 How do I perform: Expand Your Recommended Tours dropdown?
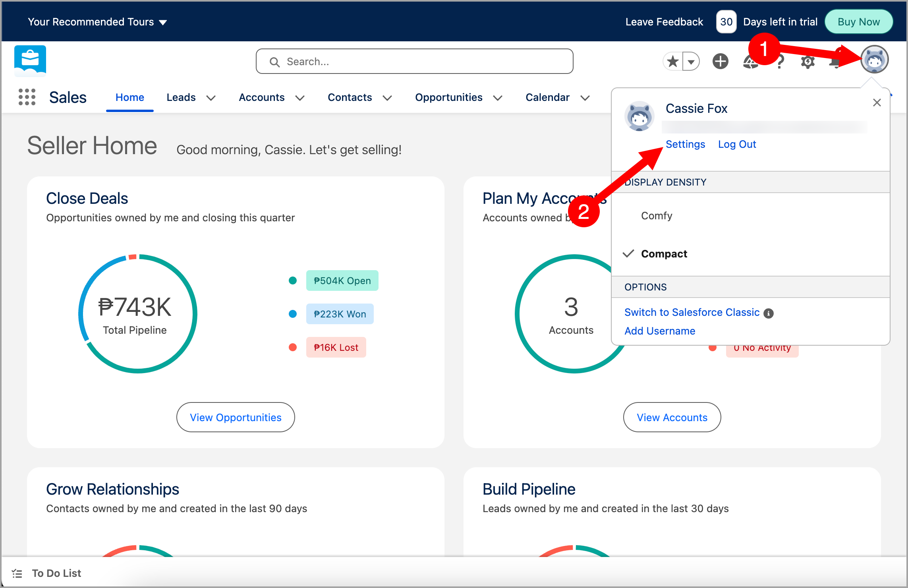[x=98, y=22]
